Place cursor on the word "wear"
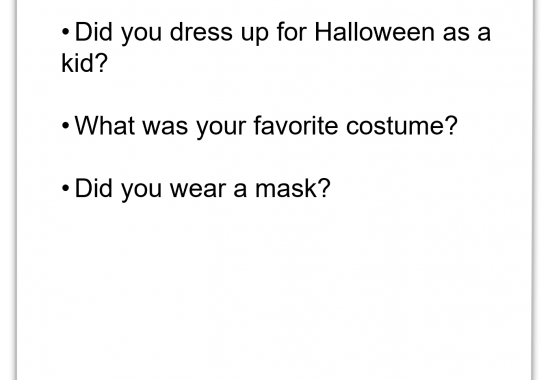The width and height of the screenshot is (550, 380). point(198,188)
